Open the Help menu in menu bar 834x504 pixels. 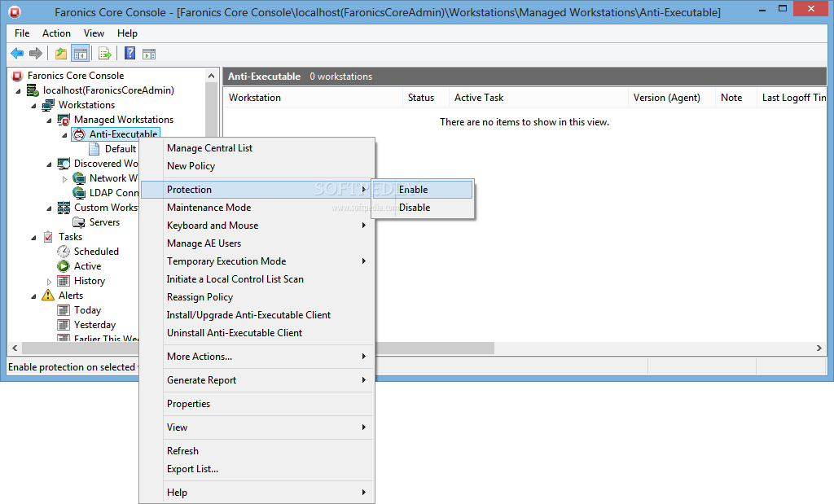[127, 33]
